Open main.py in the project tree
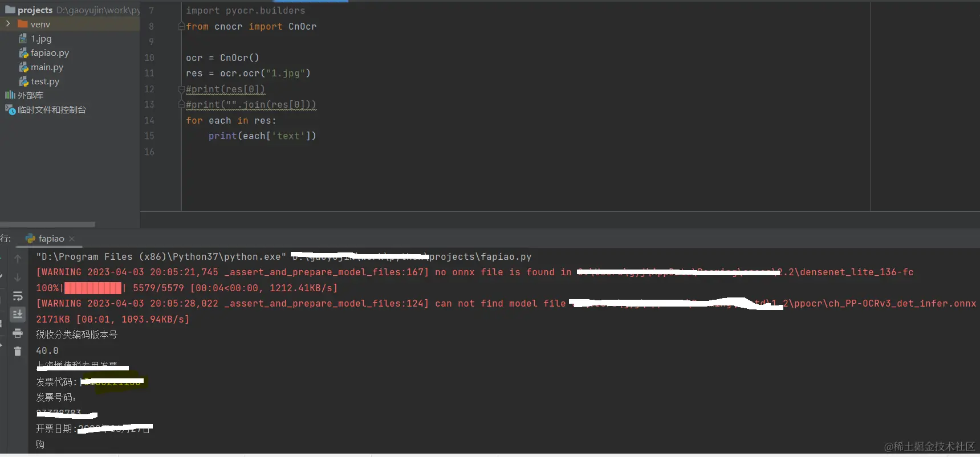The width and height of the screenshot is (980, 457). [47, 67]
